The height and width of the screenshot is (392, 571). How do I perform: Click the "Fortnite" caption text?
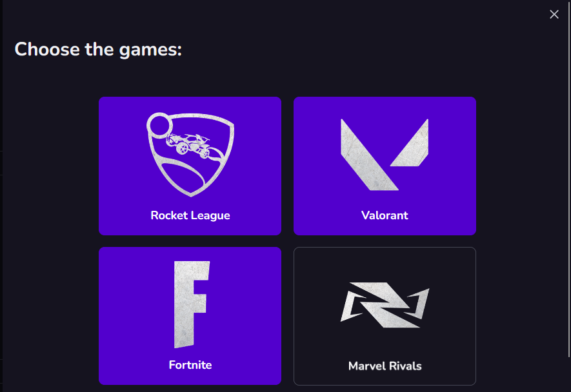coord(190,365)
